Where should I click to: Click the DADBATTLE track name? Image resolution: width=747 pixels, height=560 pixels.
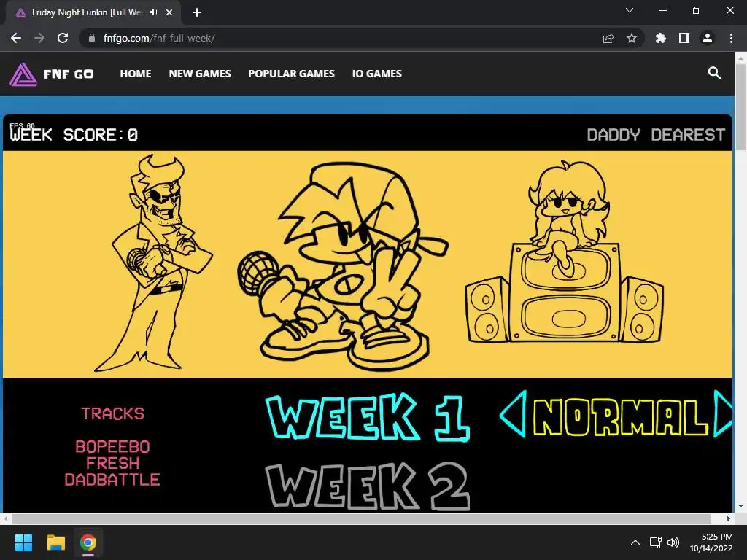pos(112,480)
